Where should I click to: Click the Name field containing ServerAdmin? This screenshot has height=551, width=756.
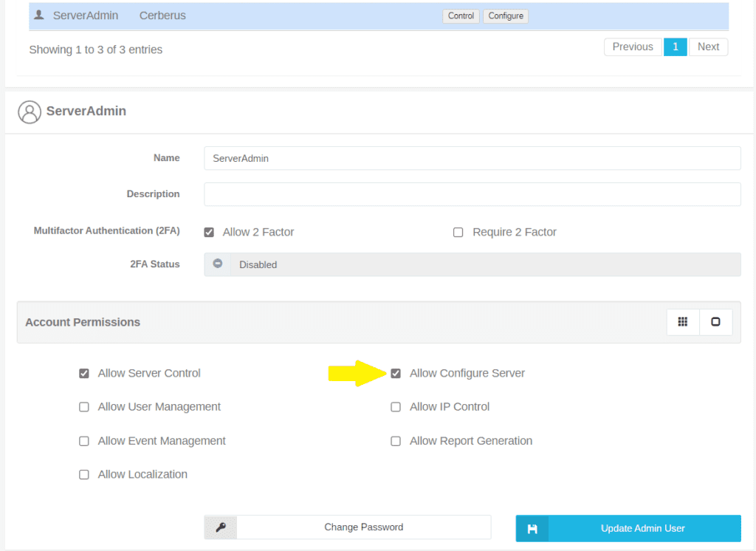click(x=472, y=158)
